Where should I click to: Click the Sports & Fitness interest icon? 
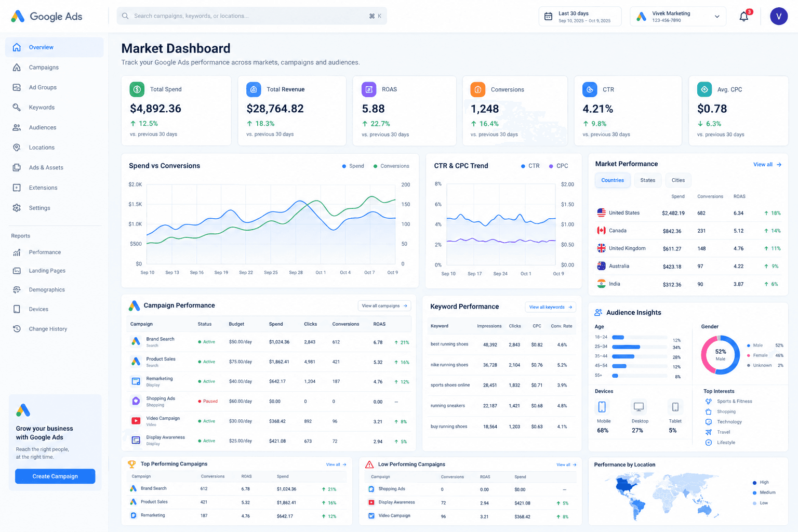click(x=709, y=402)
